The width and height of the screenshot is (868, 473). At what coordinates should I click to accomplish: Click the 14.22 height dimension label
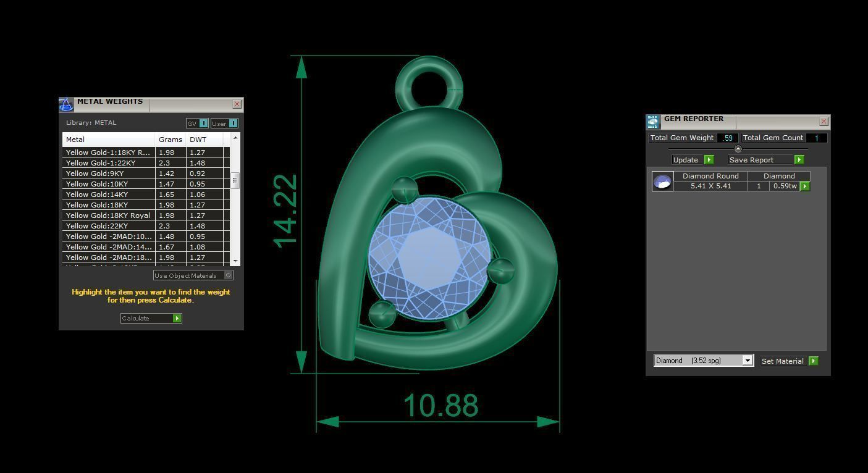click(285, 211)
